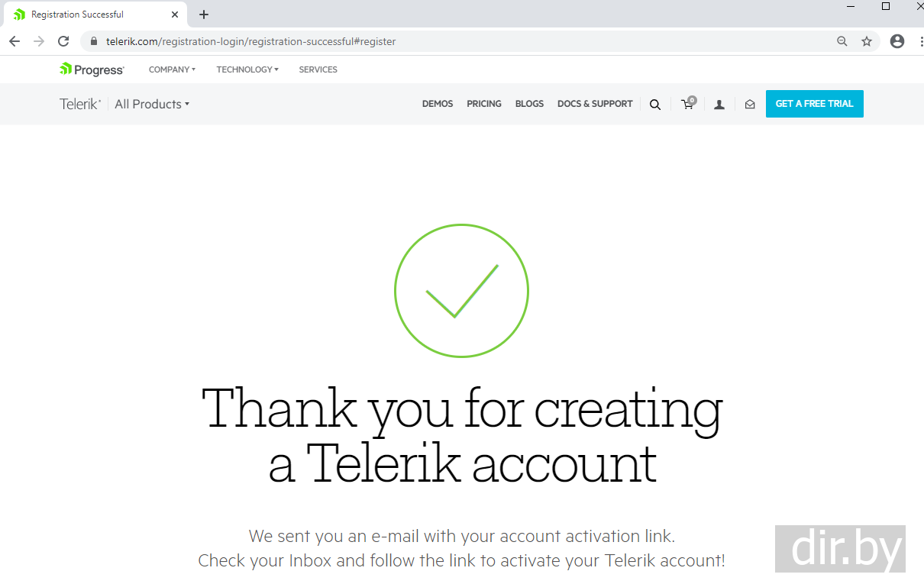924x584 pixels.
Task: Reload the page
Action: [63, 41]
